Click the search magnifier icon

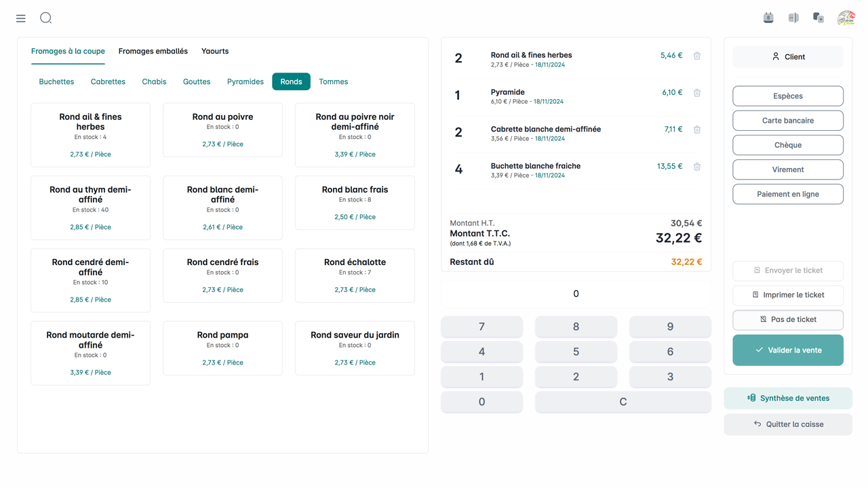pyautogui.click(x=45, y=18)
